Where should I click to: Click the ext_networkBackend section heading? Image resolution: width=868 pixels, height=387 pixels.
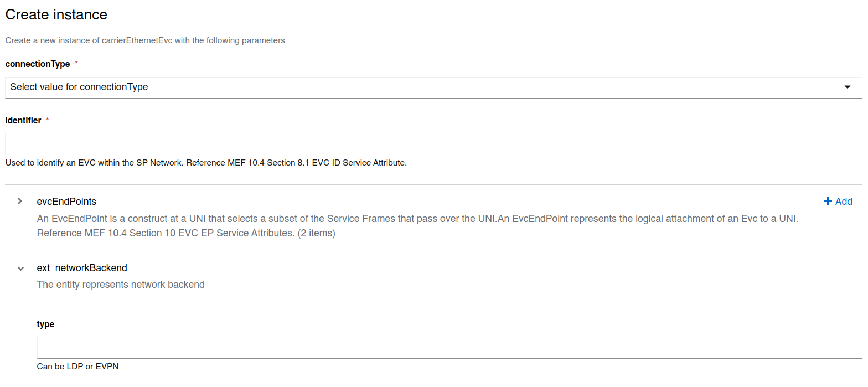[82, 268]
